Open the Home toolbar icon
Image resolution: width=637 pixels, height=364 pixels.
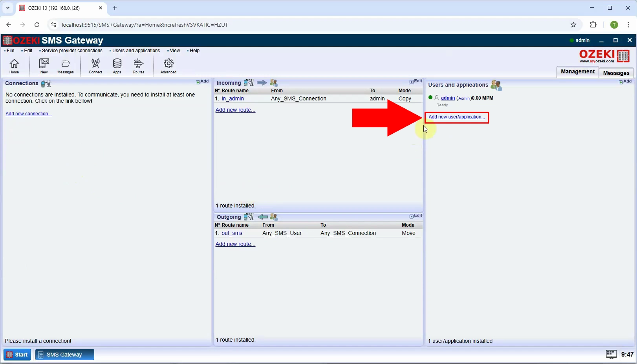click(14, 66)
